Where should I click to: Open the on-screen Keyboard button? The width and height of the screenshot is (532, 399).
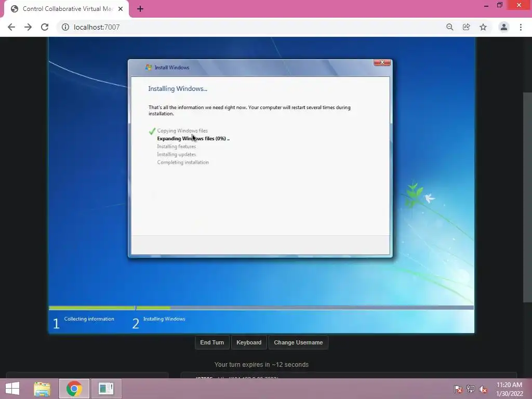(x=249, y=342)
